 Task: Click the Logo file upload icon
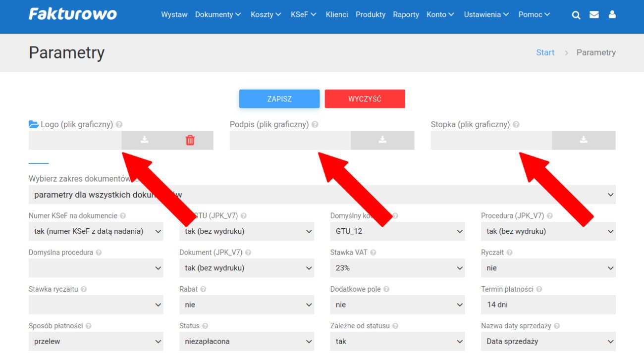pos(144,140)
